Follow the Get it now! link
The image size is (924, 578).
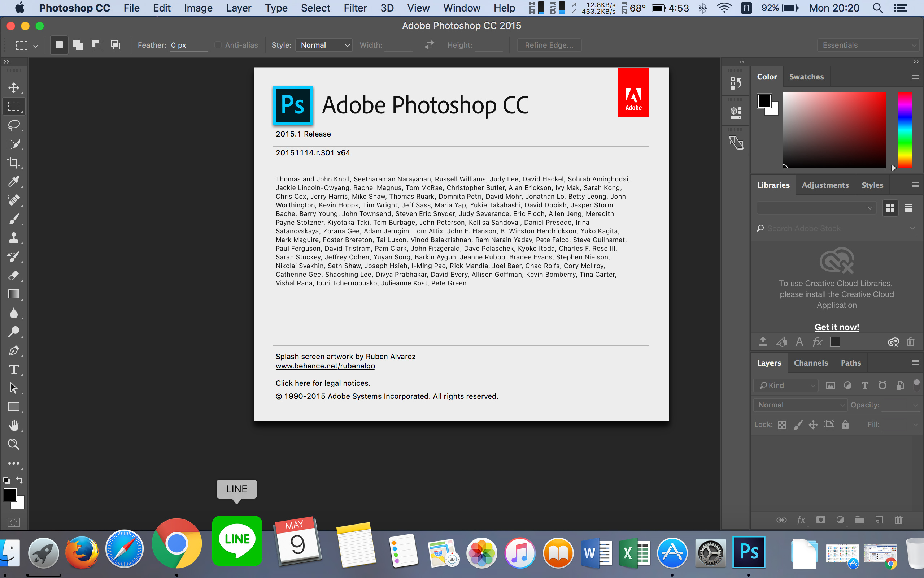coord(837,327)
